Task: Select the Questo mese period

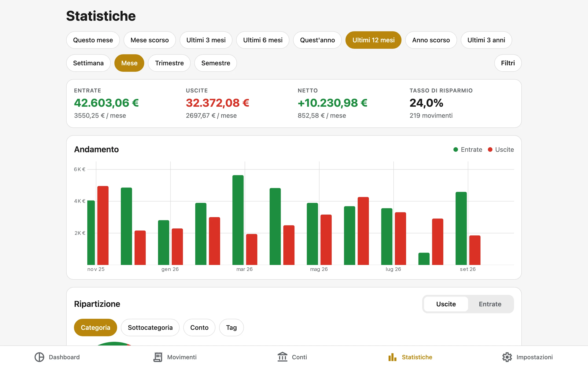Action: tap(93, 40)
